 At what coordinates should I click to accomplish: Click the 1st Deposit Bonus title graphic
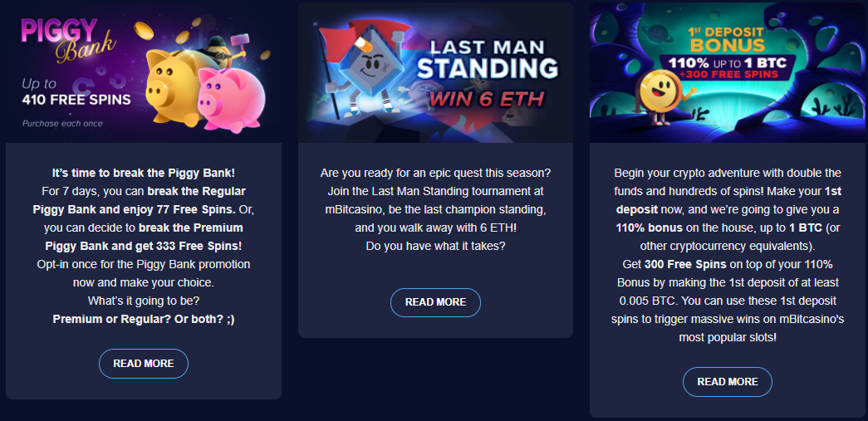729,40
